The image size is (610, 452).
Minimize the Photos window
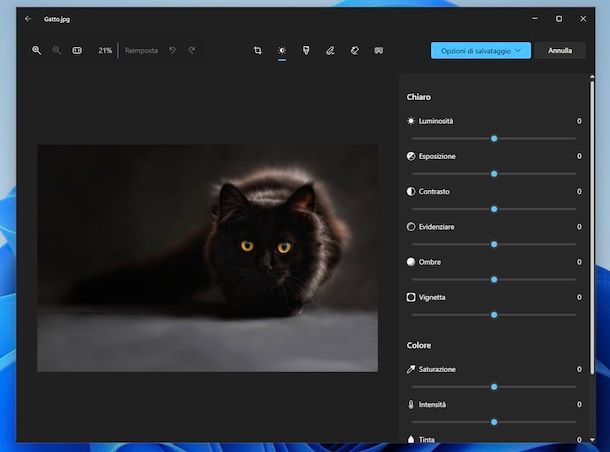(535, 18)
